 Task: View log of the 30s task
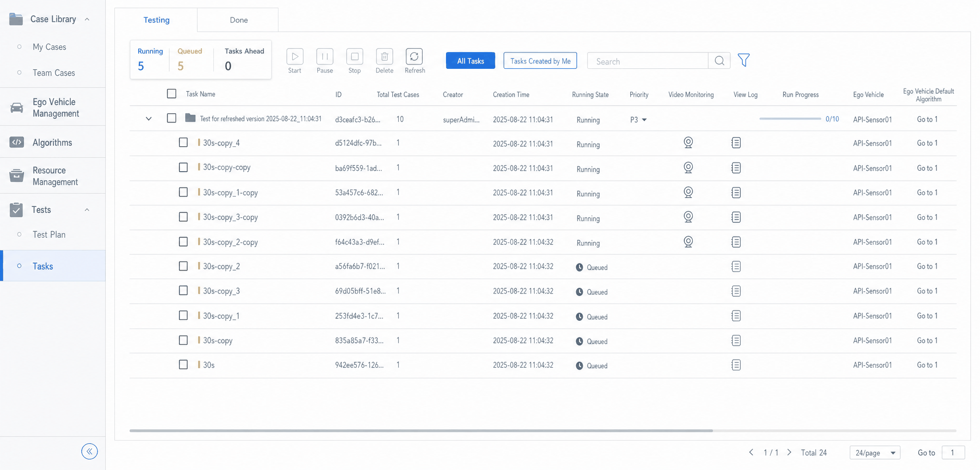(736, 365)
